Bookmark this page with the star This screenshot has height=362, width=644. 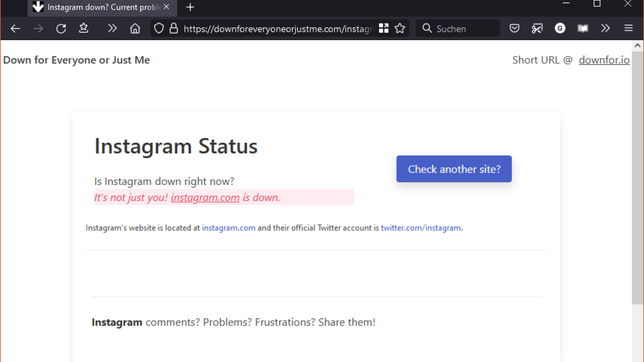click(x=400, y=28)
